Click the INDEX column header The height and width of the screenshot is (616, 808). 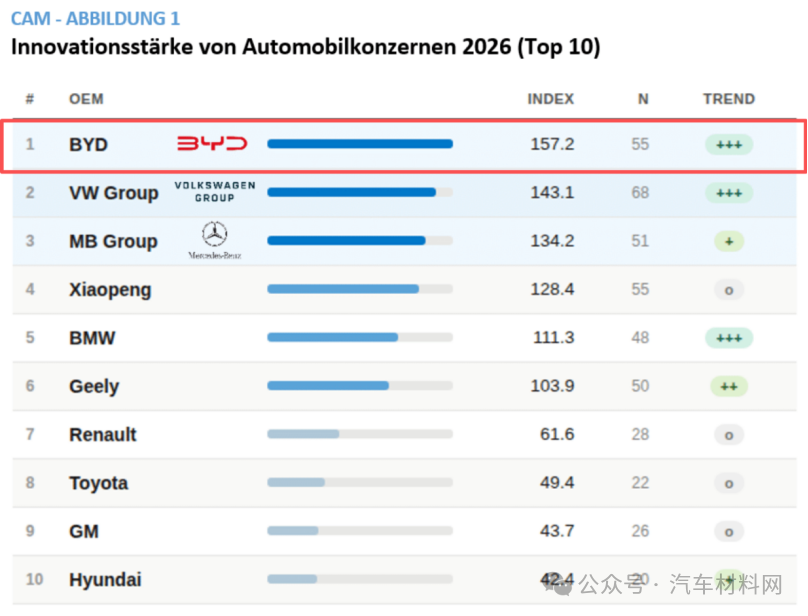click(550, 99)
